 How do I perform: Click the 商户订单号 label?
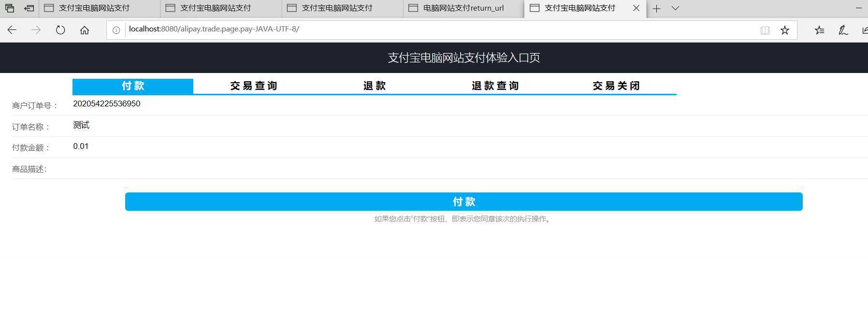point(35,105)
